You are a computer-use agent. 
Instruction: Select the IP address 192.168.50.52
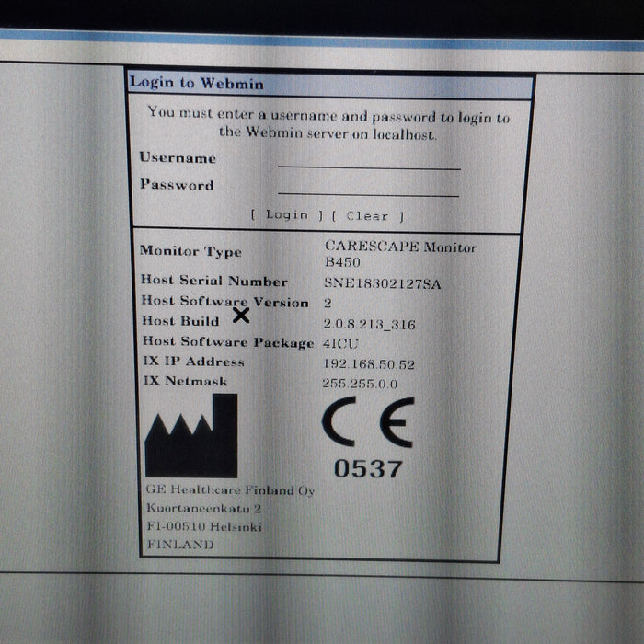tap(369, 363)
